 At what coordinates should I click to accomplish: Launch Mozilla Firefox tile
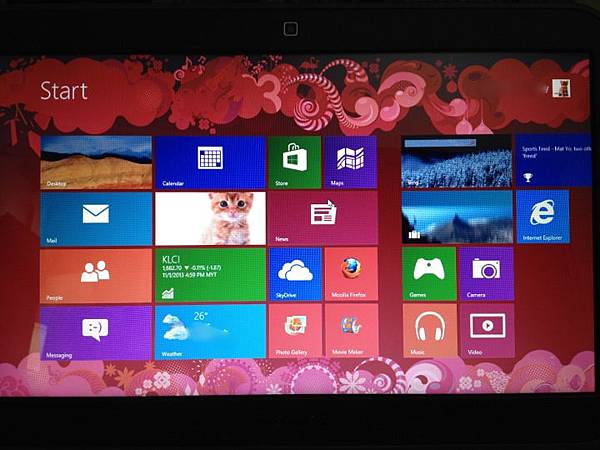point(351,274)
